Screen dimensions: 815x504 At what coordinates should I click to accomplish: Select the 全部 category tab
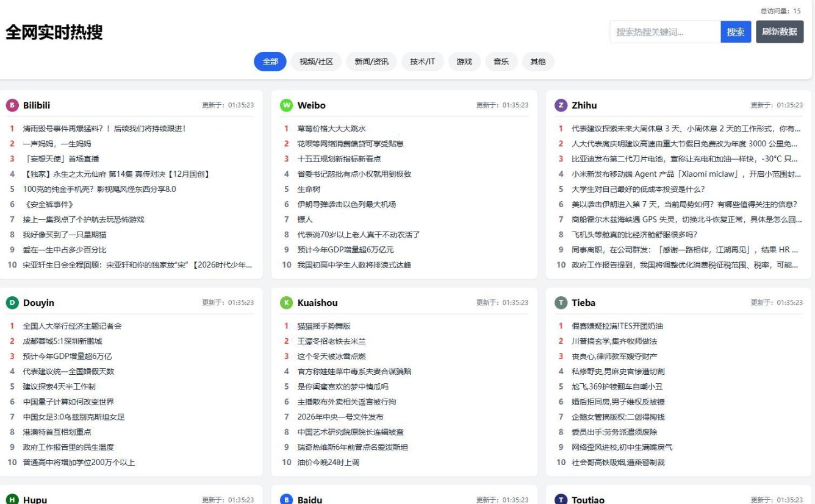(270, 62)
